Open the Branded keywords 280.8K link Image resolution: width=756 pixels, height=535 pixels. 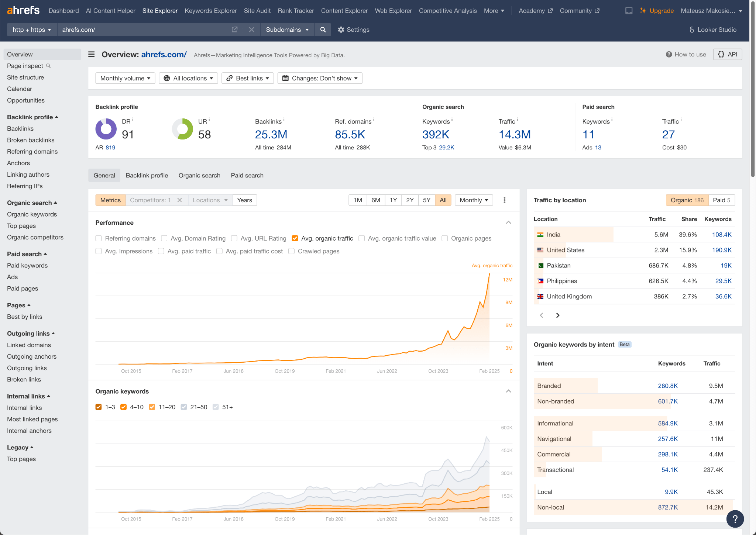tap(668, 386)
